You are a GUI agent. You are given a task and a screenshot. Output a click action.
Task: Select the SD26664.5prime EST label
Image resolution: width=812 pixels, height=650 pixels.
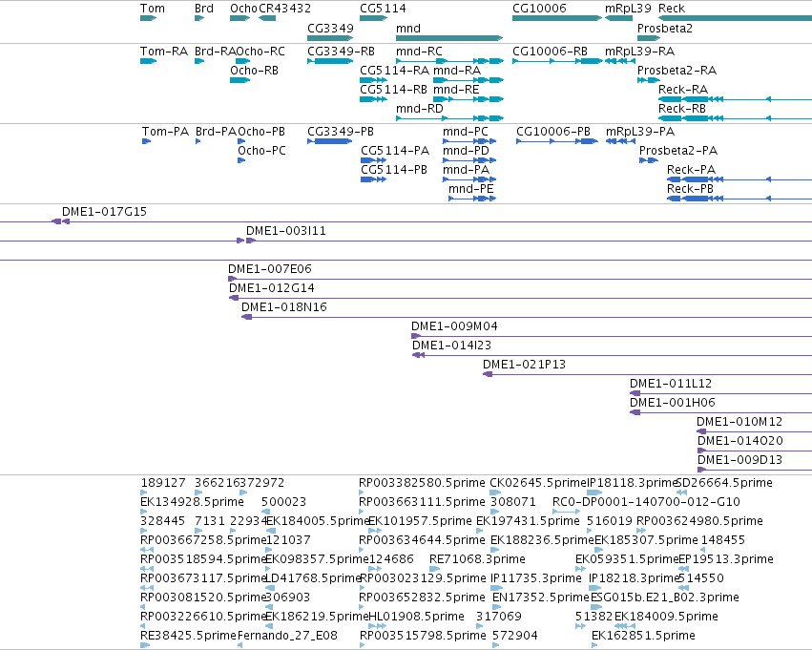pyautogui.click(x=724, y=483)
